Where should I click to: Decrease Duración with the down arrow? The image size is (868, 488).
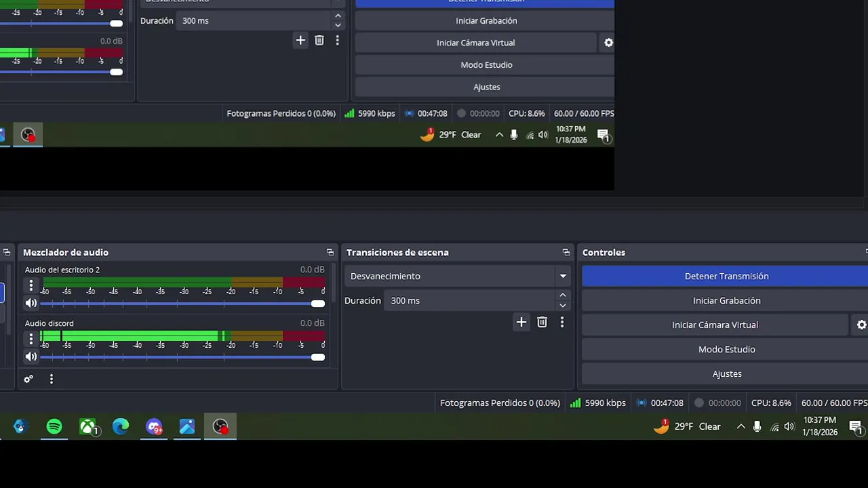coord(562,306)
